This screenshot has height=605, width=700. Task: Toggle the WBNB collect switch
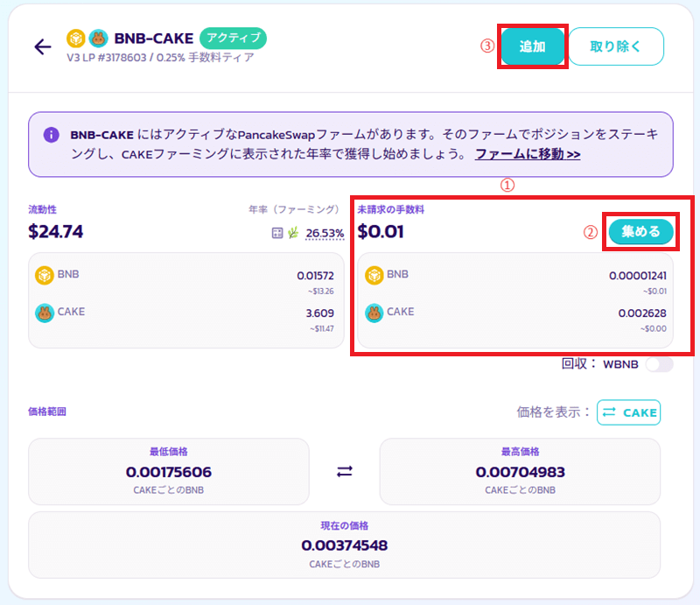coord(660,364)
